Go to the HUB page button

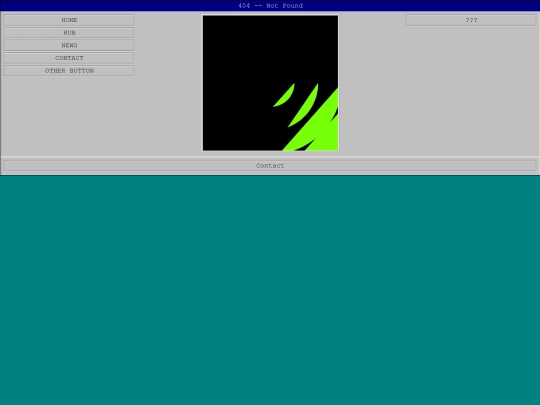pyautogui.click(x=69, y=33)
